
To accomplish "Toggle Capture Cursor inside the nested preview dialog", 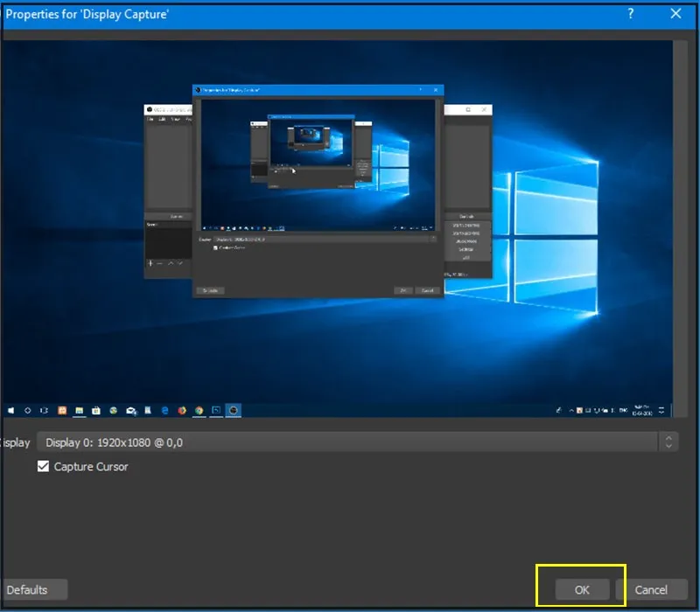I will tap(214, 247).
